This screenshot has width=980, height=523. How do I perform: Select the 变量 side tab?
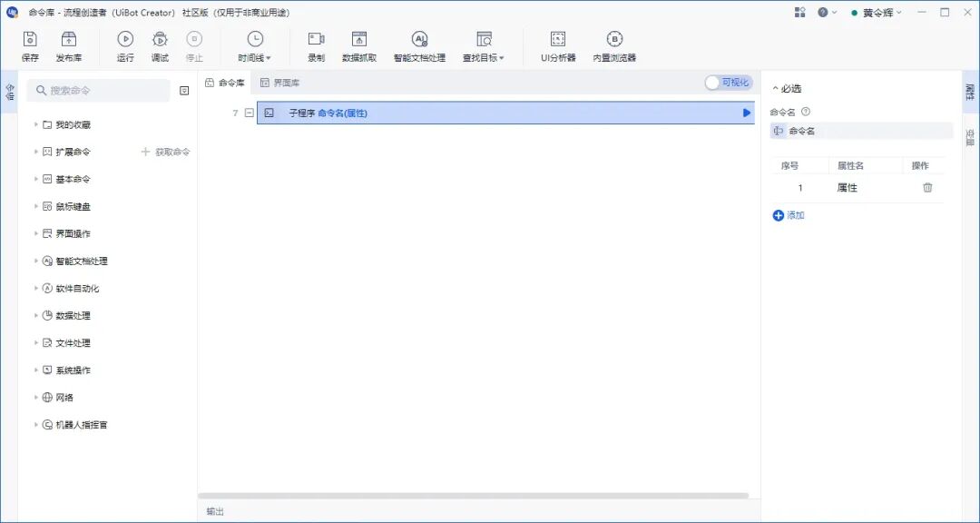click(970, 137)
